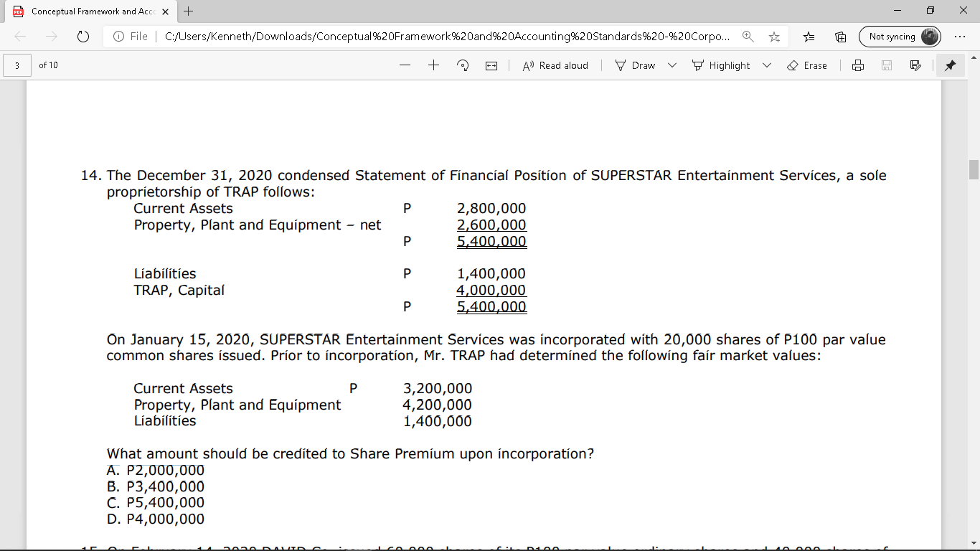Minimize the Edge browser window
The image size is (980, 551).
pyautogui.click(x=899, y=11)
